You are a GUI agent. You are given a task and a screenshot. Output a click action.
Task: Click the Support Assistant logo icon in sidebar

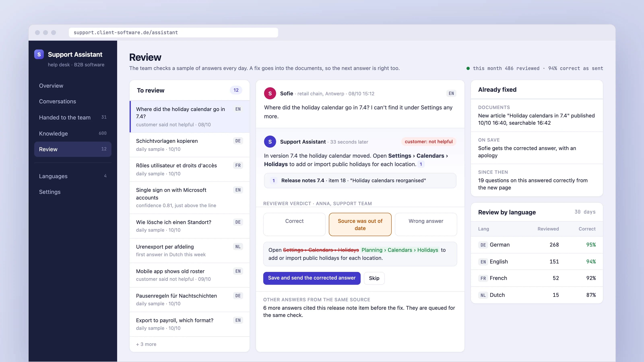click(39, 55)
